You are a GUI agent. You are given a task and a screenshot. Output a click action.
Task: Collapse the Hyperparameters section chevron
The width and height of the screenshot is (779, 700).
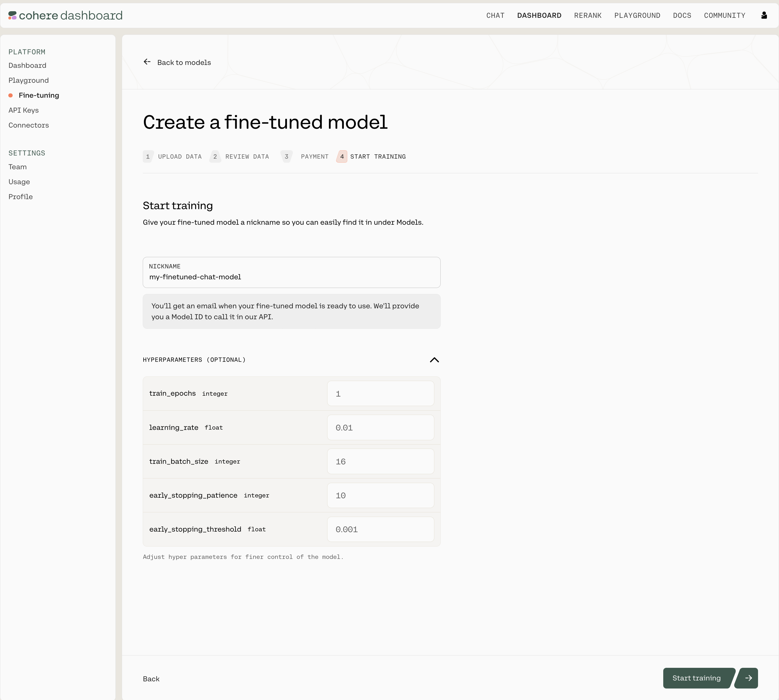[x=434, y=359]
